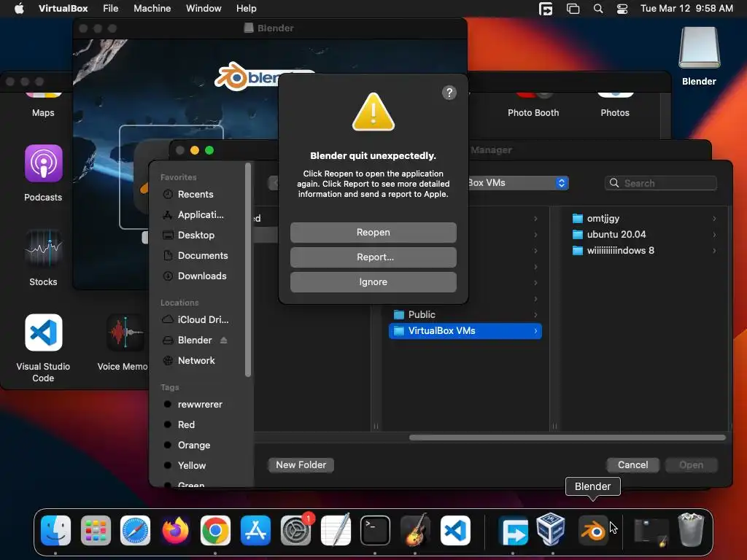Switch to VirtualBox in the Dock
The image size is (747, 560).
[x=551, y=530]
